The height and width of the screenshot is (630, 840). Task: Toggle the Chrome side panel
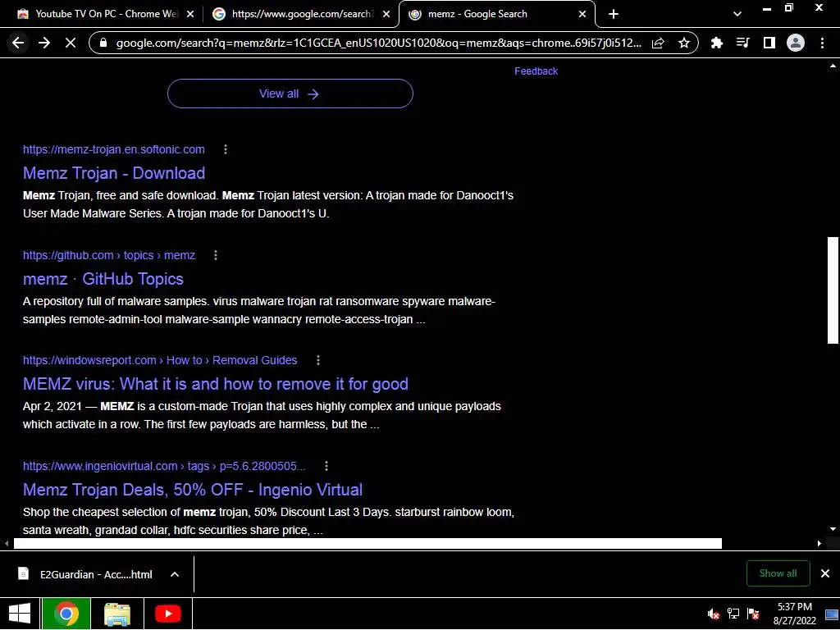[x=769, y=43]
